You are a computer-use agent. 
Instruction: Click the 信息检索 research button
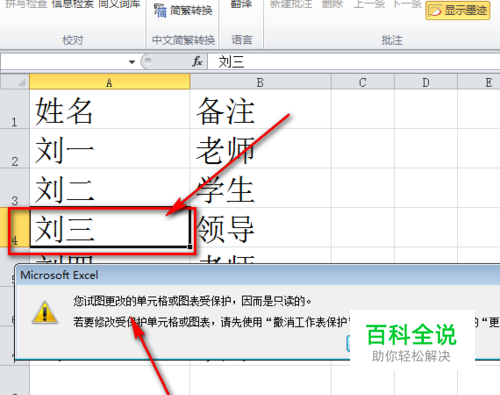pos(72,4)
